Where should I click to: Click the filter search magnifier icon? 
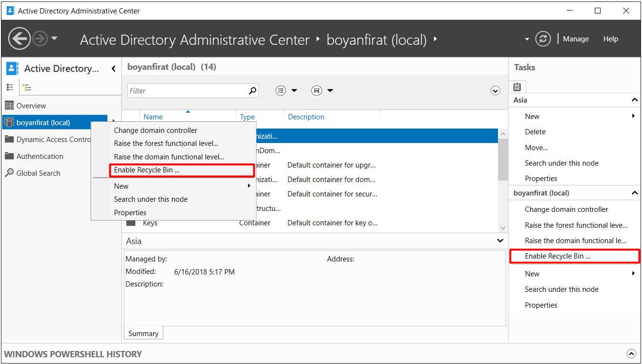point(253,91)
